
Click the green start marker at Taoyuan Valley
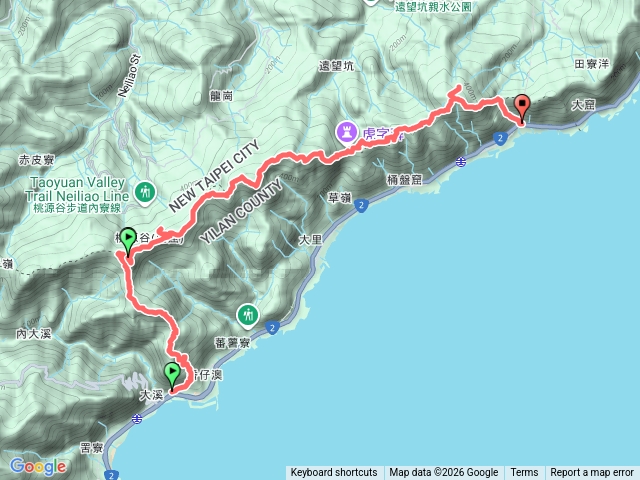(x=129, y=242)
